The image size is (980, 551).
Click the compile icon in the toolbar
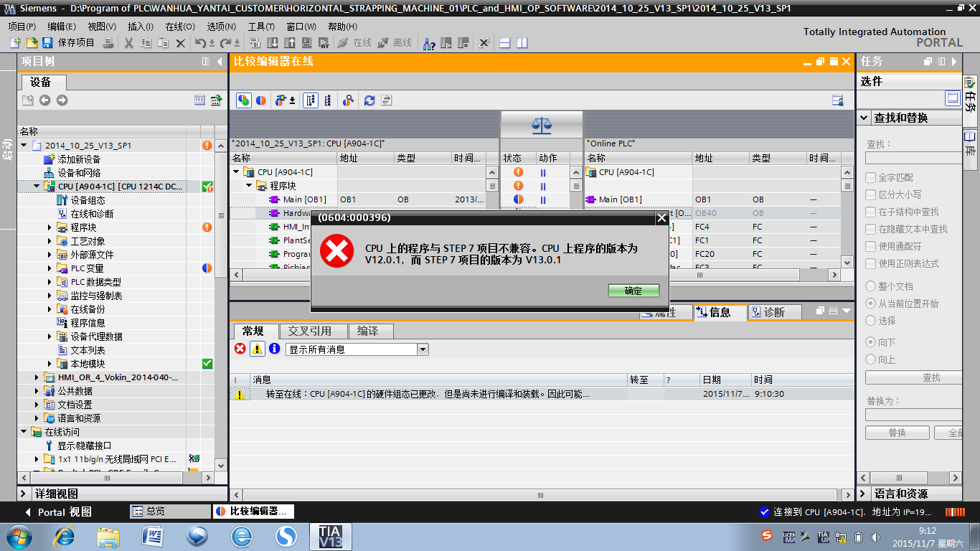[x=255, y=43]
